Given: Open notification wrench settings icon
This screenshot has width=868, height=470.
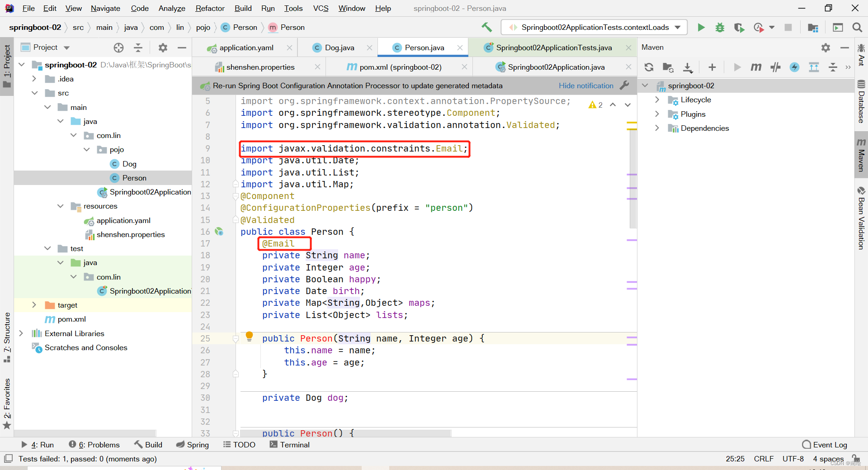Looking at the screenshot, I should pyautogui.click(x=624, y=85).
